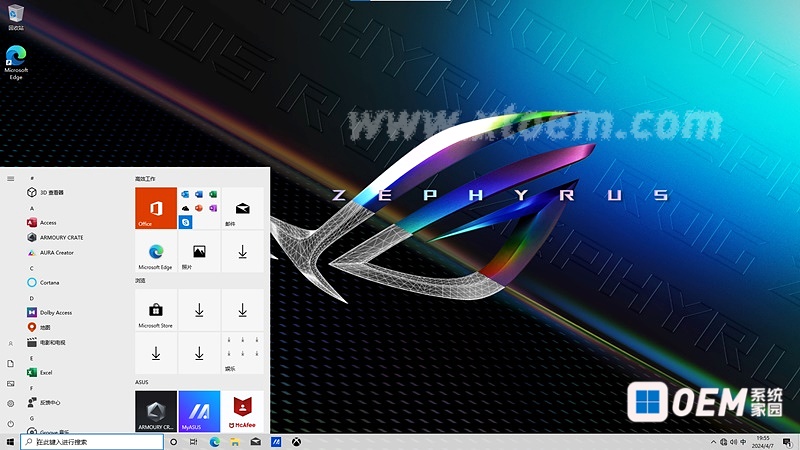
Task: Click the Windows Start button
Action: point(10,442)
